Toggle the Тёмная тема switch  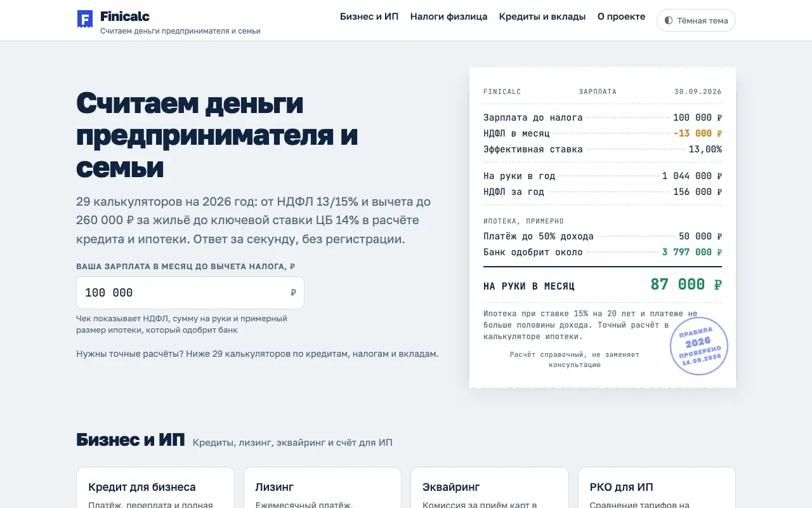pyautogui.click(x=696, y=20)
